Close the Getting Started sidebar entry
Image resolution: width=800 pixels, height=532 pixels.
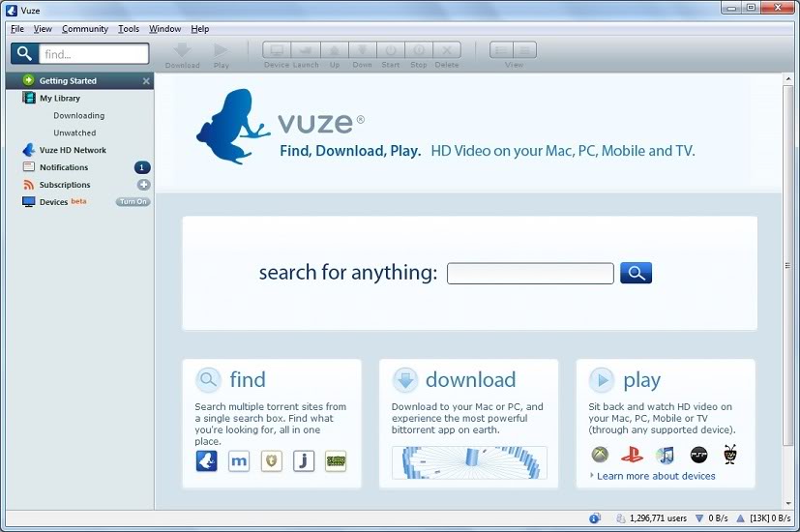[146, 81]
